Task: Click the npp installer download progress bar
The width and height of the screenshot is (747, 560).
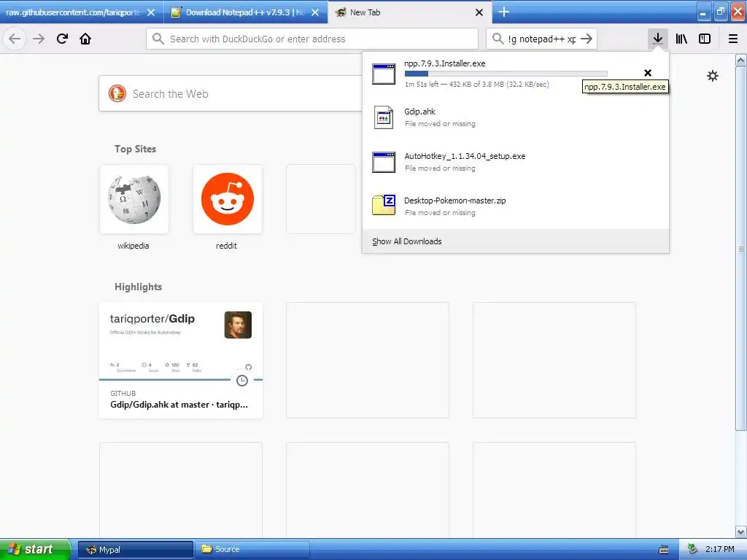Action: click(506, 74)
